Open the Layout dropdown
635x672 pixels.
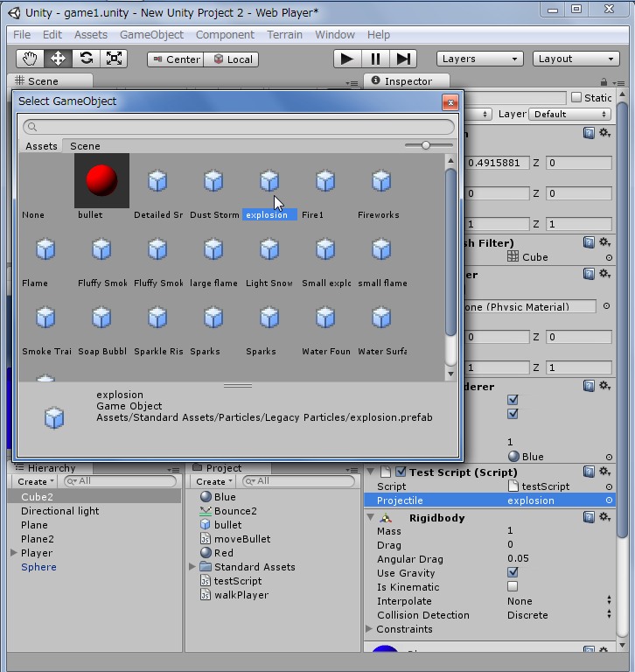pyautogui.click(x=576, y=59)
